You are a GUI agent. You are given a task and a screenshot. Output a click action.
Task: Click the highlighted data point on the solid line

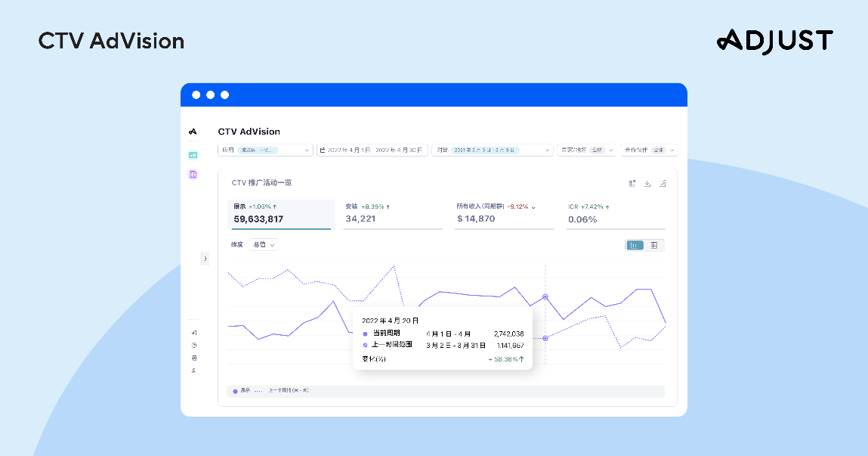(545, 297)
